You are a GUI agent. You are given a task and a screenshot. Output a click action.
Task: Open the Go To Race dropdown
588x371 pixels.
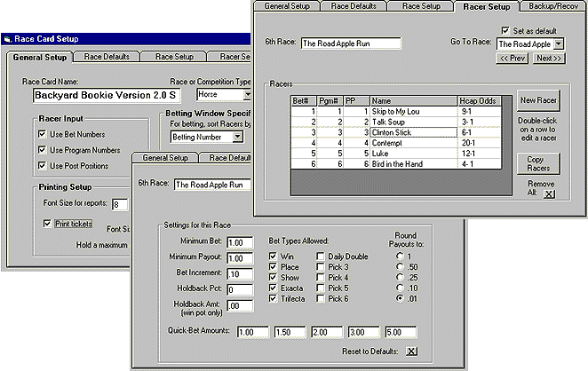[x=559, y=43]
